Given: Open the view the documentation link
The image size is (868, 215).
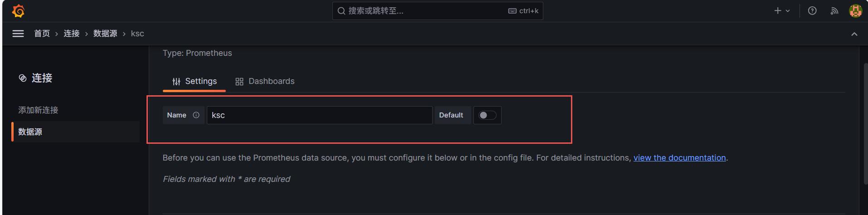Looking at the screenshot, I should (679, 158).
